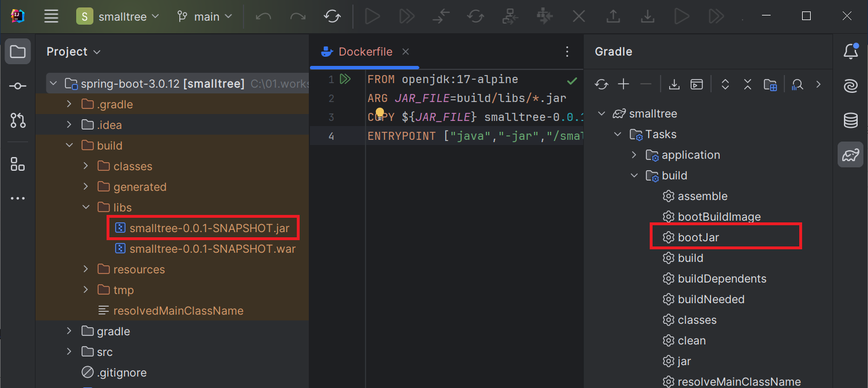Click Execute Gradle Task icon
This screenshot has height=388, width=868.
point(697,84)
